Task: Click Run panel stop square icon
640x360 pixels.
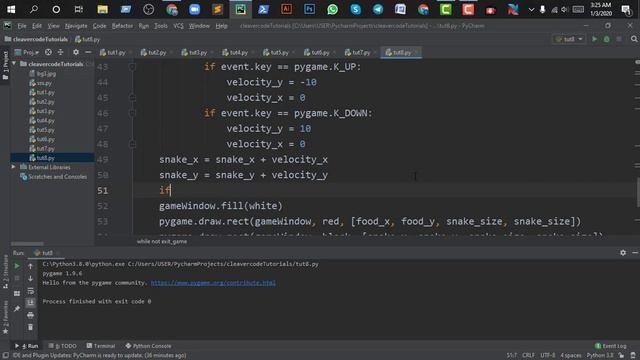Action: pos(17,278)
